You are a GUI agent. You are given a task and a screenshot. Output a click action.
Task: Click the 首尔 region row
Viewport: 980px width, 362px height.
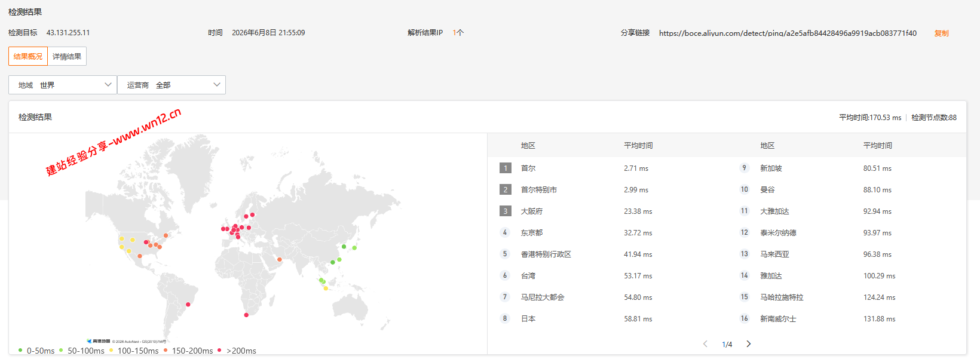click(x=608, y=168)
